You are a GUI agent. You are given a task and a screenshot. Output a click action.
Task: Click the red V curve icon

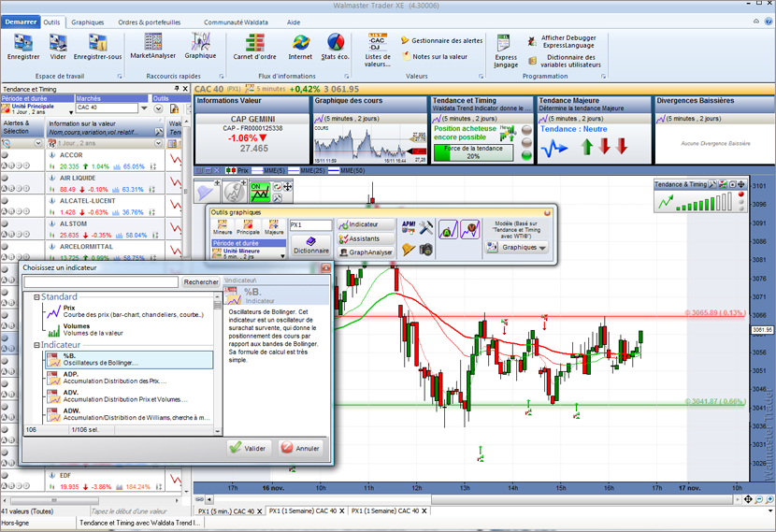(470, 230)
